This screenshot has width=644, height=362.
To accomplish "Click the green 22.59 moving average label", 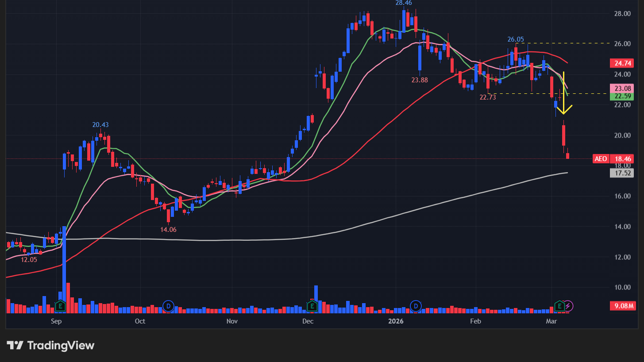I will [622, 96].
